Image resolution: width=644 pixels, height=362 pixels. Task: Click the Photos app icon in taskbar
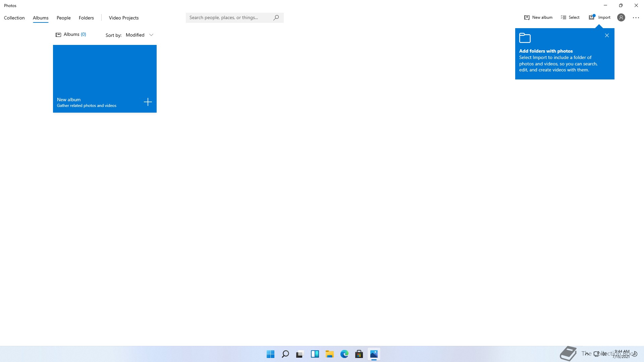374,354
